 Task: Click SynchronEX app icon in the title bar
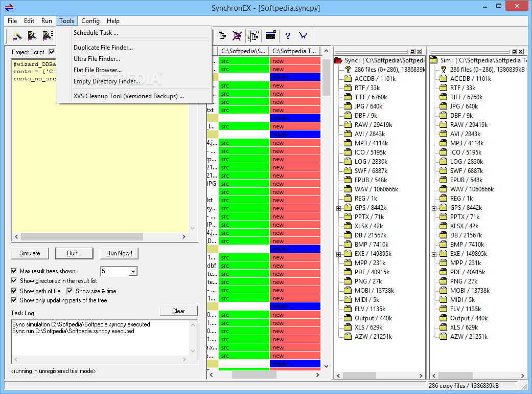[x=9, y=8]
